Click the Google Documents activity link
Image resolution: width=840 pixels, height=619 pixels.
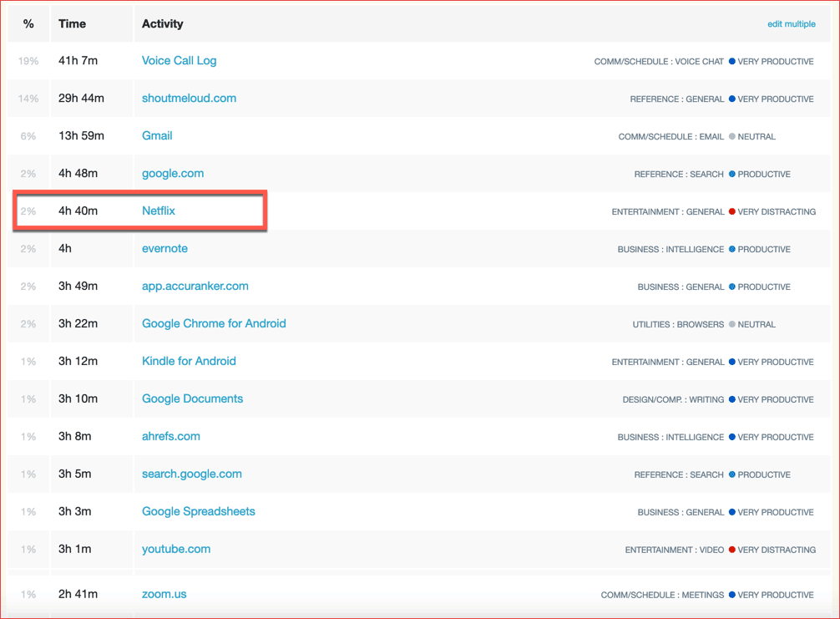(192, 399)
